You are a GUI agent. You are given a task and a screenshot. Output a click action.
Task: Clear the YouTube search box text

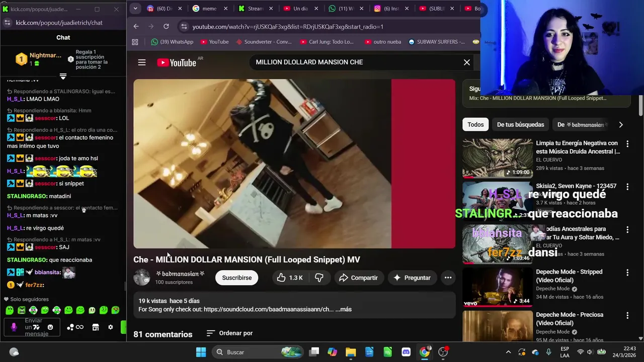[467, 62]
